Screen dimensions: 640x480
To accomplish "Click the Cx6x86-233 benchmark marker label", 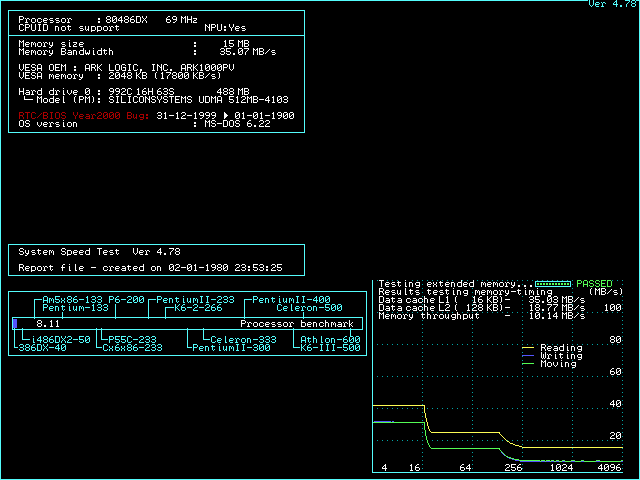I will [132, 348].
